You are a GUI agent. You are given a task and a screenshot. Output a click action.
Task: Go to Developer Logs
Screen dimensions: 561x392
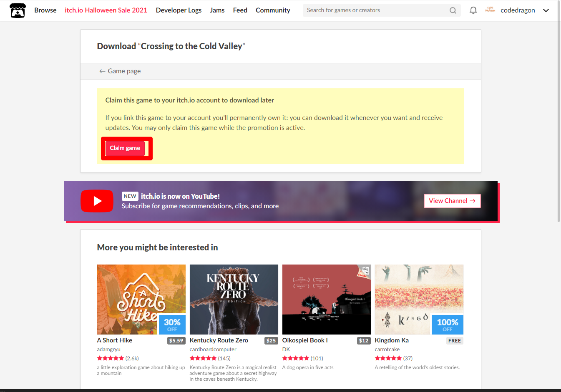(179, 10)
